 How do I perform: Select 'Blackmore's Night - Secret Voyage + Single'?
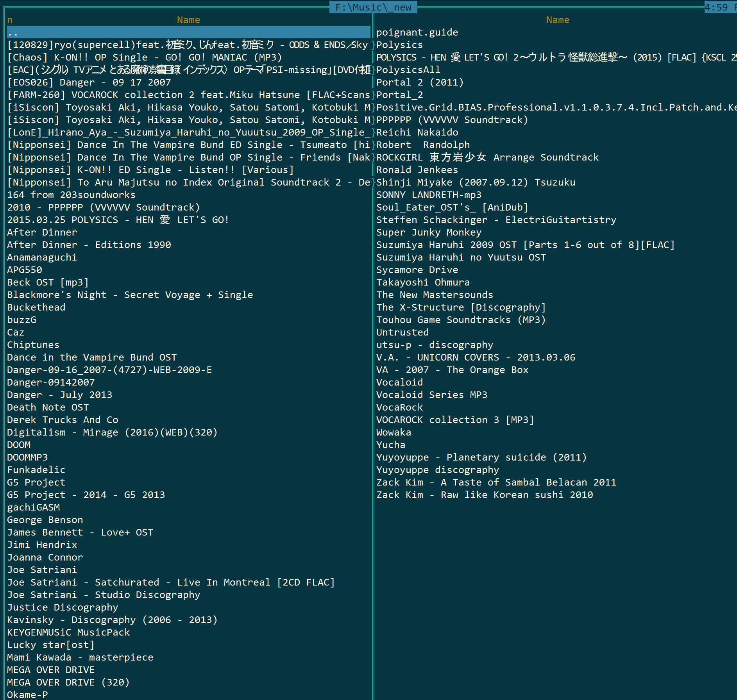coord(130,295)
